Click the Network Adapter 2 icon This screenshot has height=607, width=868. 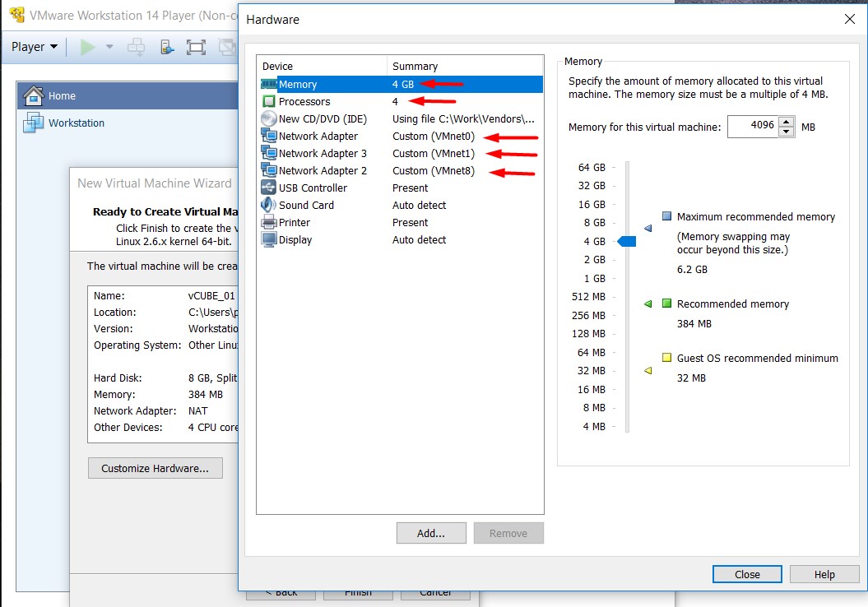click(269, 170)
